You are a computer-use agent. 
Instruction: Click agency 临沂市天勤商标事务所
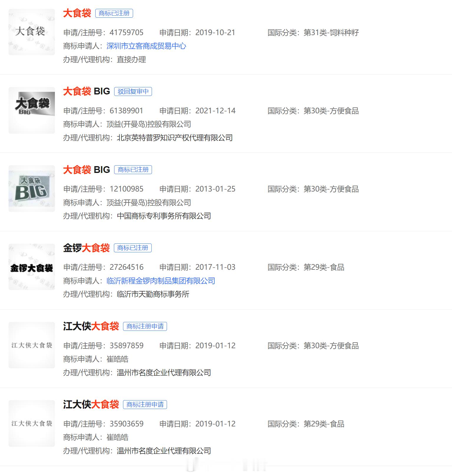(x=153, y=294)
